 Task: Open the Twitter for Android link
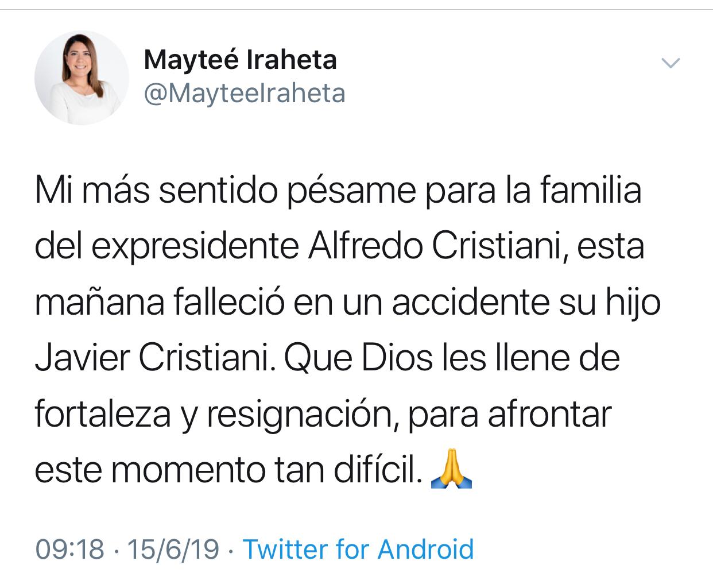[358, 549]
